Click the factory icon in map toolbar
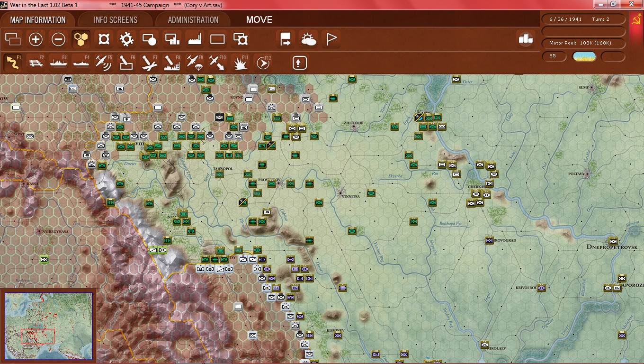The width and height of the screenshot is (644, 364). (195, 39)
